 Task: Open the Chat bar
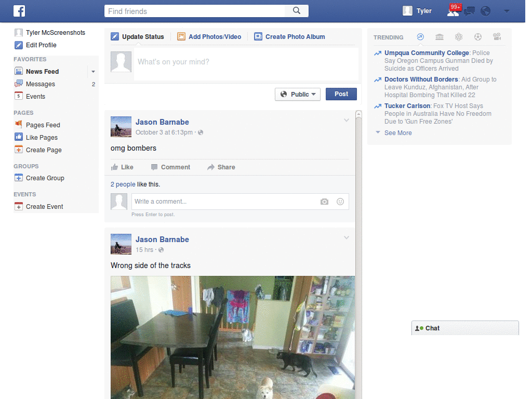[x=465, y=328]
